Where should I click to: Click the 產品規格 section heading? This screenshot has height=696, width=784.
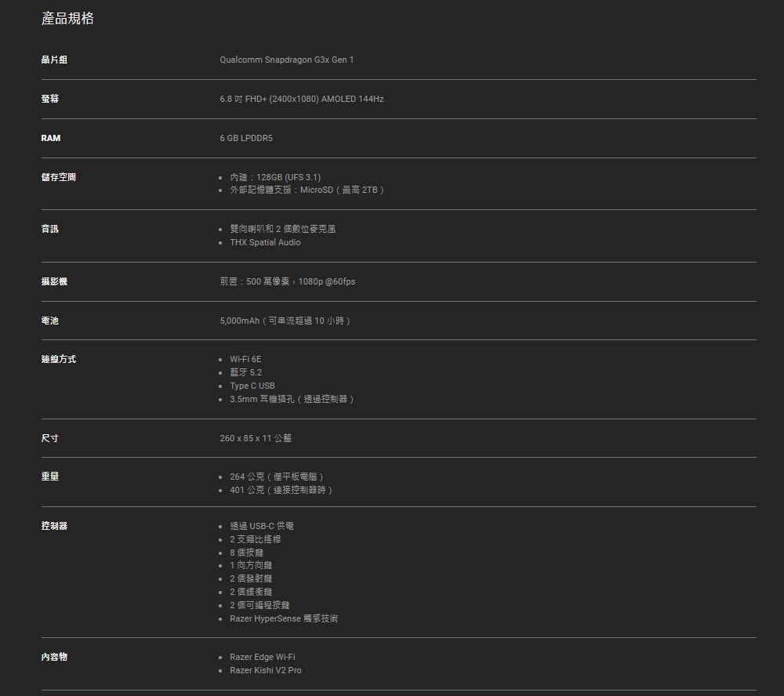[x=67, y=18]
